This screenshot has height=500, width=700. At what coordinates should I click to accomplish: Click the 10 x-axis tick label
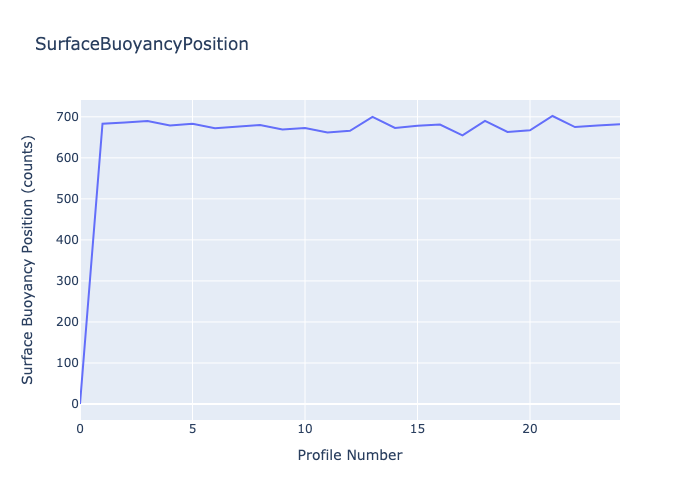[x=305, y=428]
